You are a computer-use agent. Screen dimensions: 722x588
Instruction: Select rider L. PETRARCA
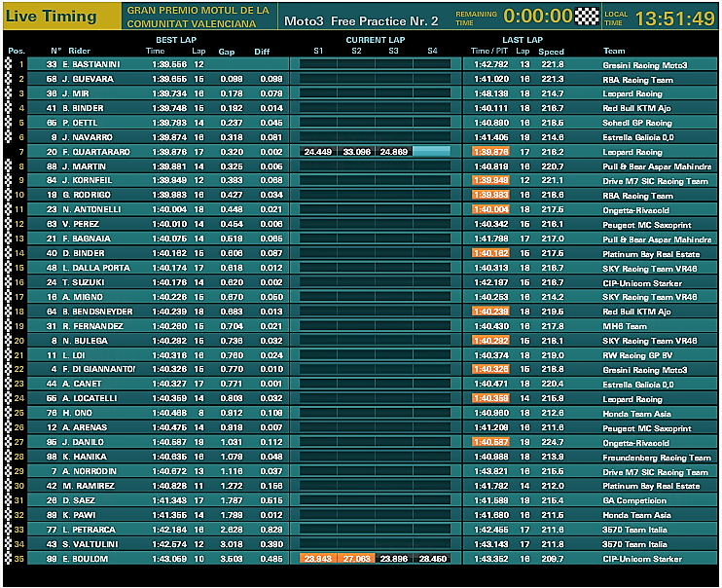click(90, 530)
